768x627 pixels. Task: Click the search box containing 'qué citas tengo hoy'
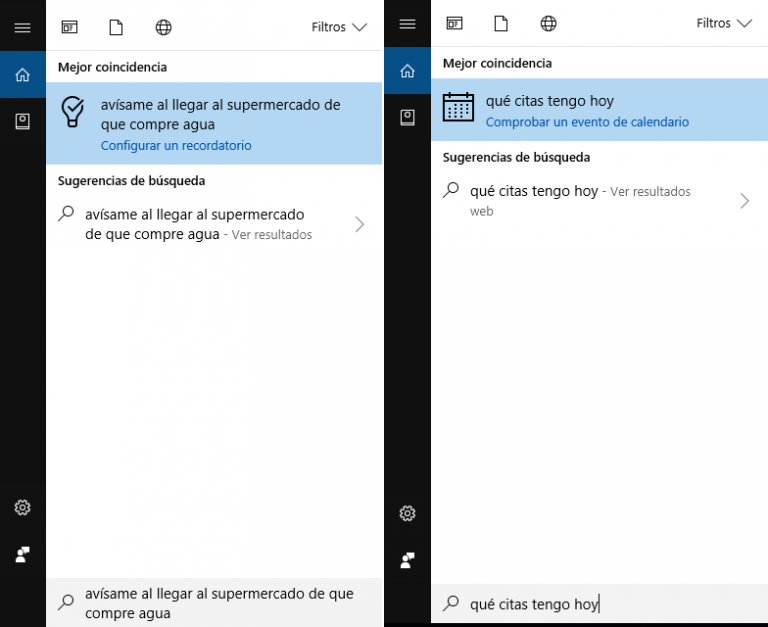point(600,604)
